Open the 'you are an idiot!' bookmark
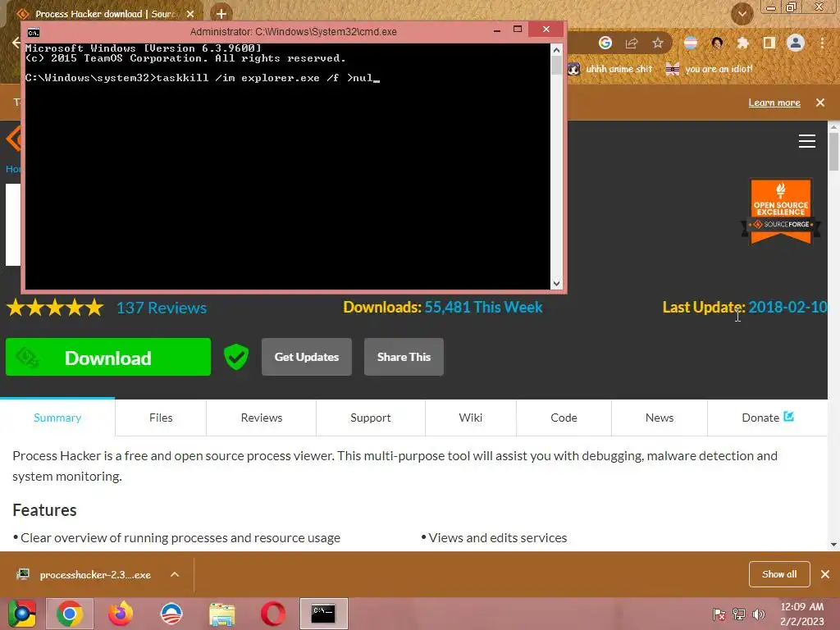The image size is (840, 630). 710,69
